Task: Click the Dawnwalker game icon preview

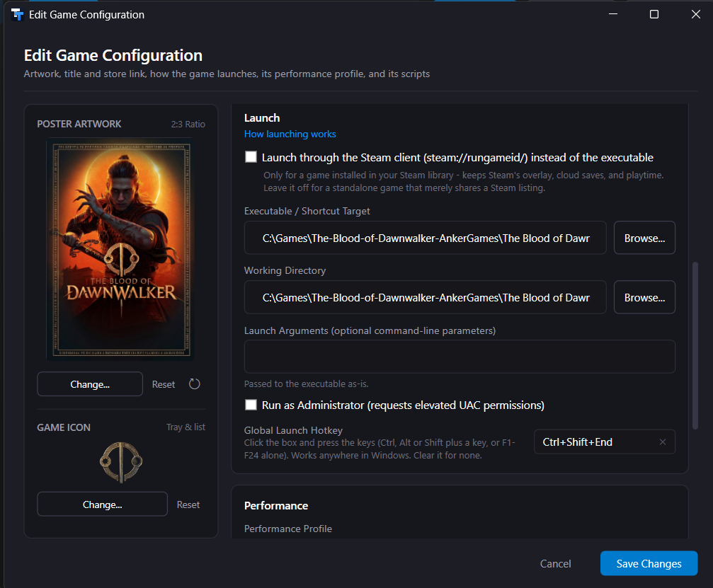Action: click(121, 462)
